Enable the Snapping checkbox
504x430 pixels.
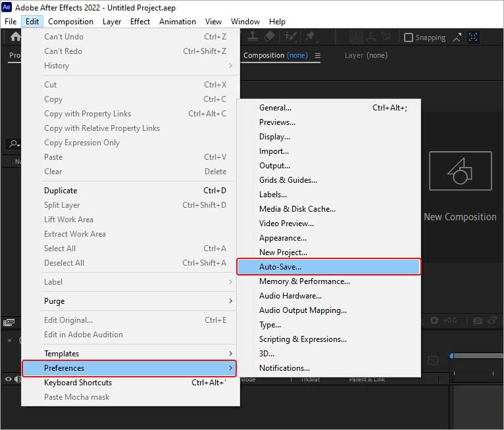[x=408, y=37]
